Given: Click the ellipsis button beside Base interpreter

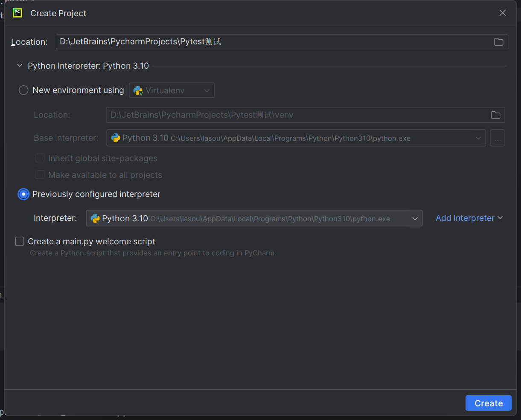Looking at the screenshot, I should (497, 138).
